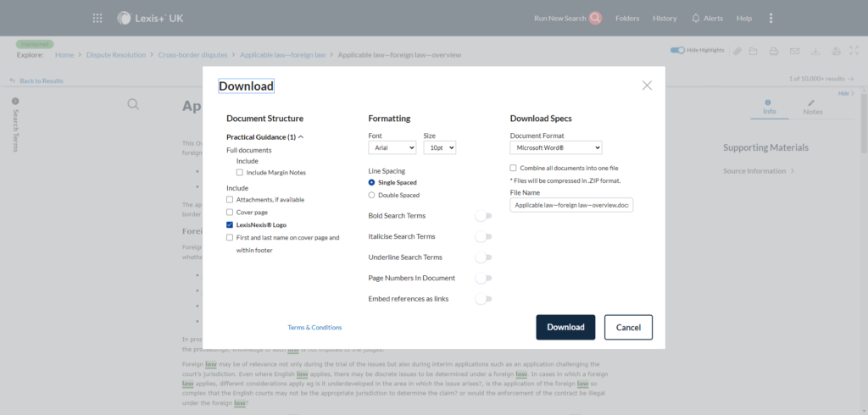The height and width of the screenshot is (415, 868).
Task: Select the Double Spaced radio button
Action: [x=372, y=195]
